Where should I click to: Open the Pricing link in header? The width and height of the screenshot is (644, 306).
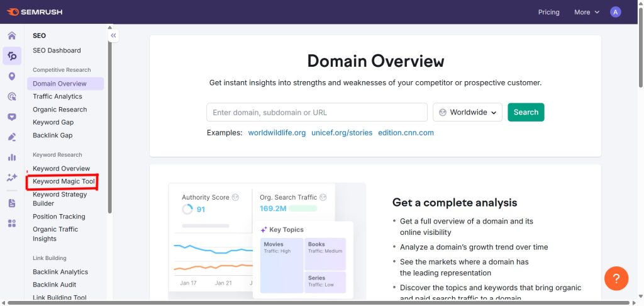[548, 12]
